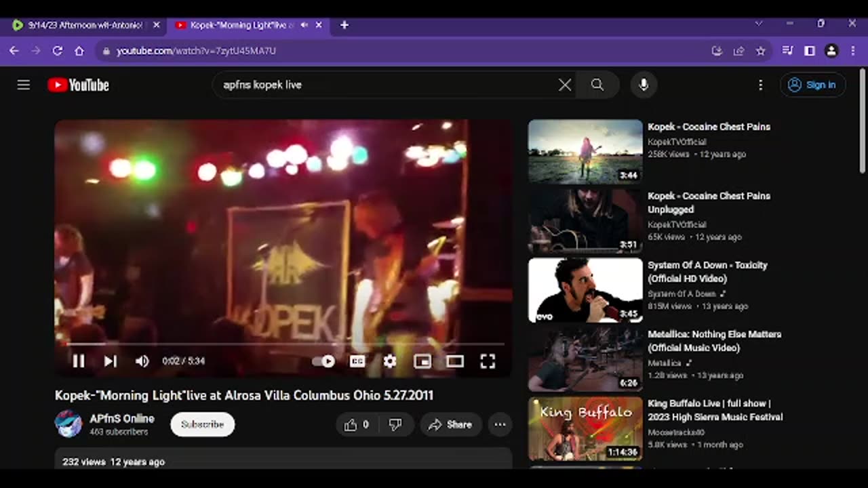Skip to next video
The width and height of the screenshot is (868, 488).
(x=110, y=361)
